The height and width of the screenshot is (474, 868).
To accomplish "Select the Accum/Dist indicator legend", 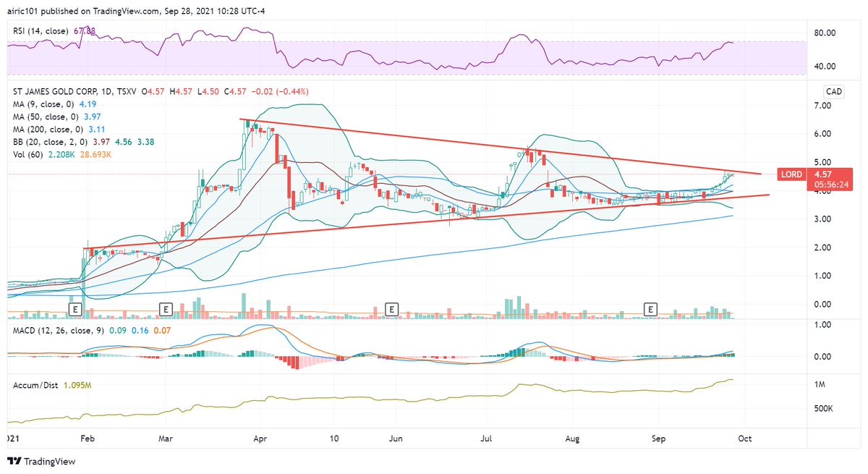I will (35, 385).
